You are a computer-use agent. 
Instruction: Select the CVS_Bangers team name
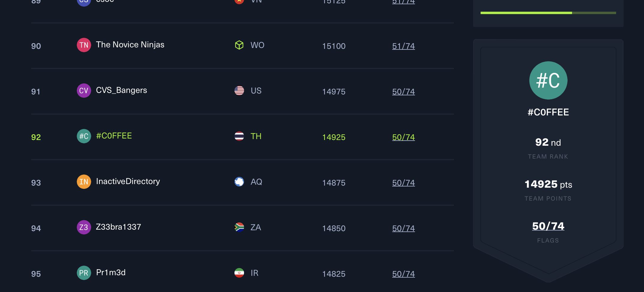pyautogui.click(x=121, y=90)
